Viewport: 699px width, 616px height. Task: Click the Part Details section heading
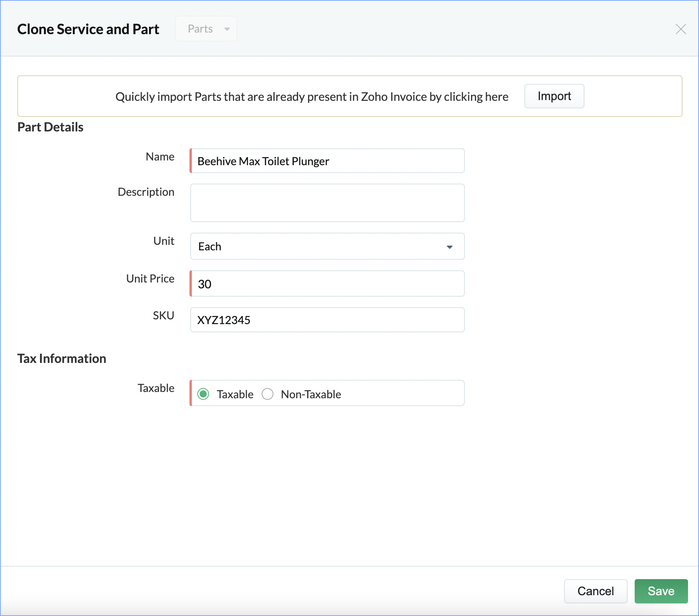(50, 127)
